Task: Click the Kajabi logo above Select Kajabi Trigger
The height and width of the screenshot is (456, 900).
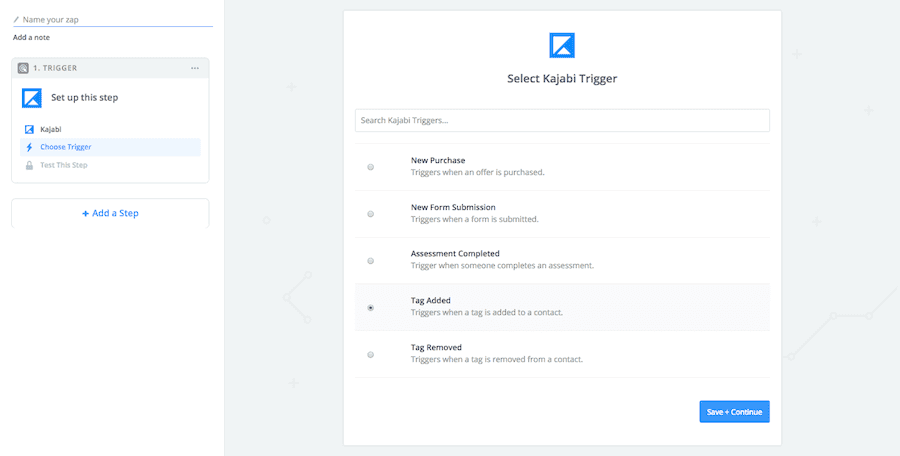Action: [562, 45]
